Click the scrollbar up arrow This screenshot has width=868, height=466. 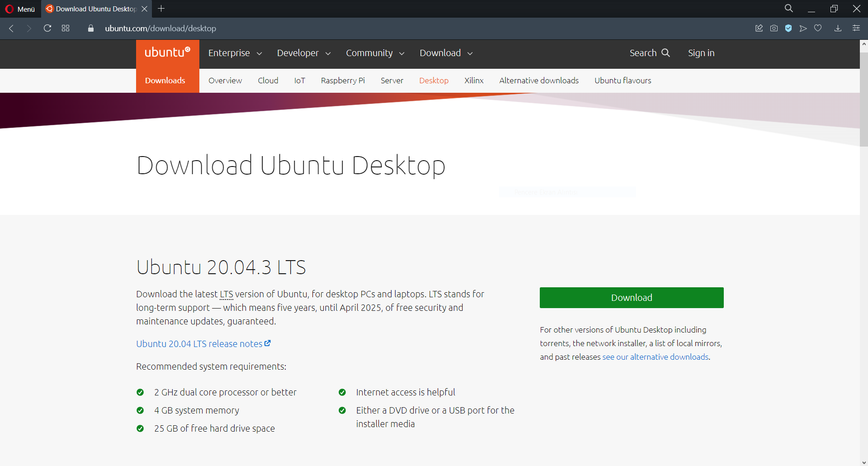click(864, 44)
